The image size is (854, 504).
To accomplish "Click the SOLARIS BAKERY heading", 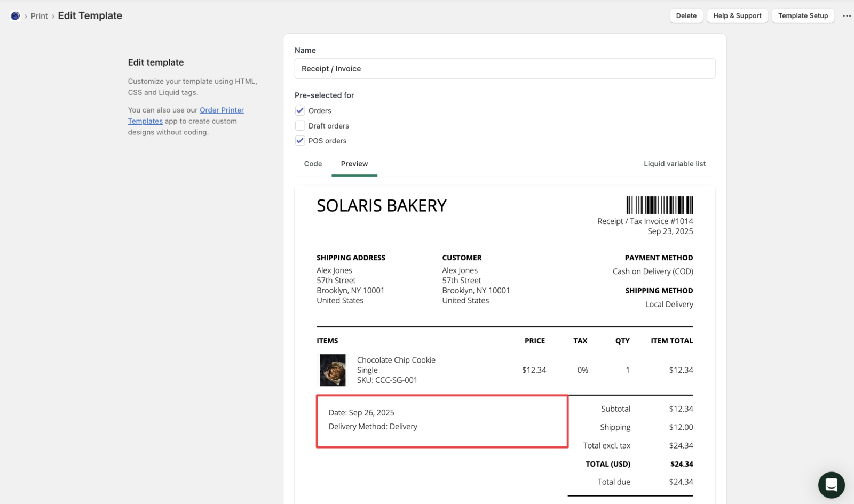I will (382, 206).
